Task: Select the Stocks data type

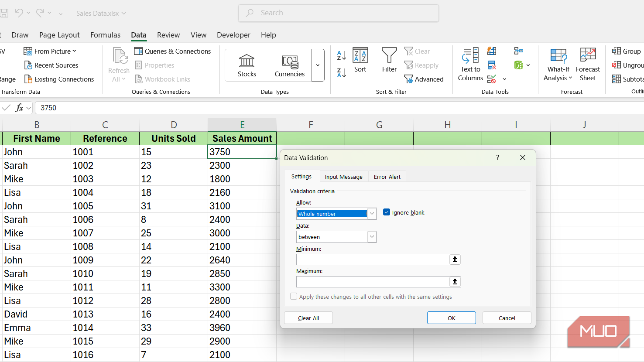Action: point(247,65)
